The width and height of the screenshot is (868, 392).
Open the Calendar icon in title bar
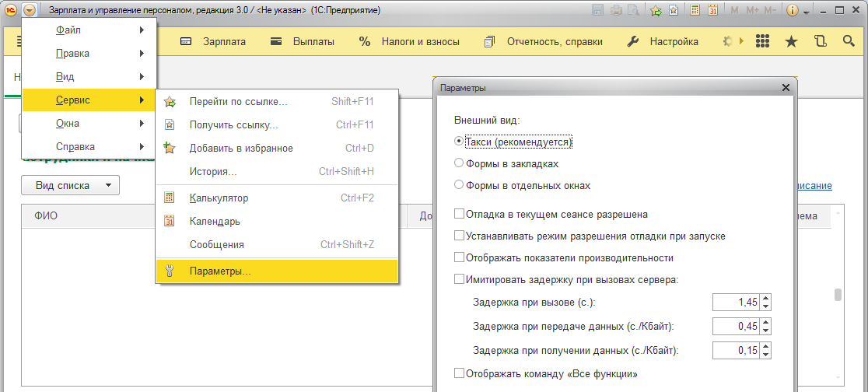pos(713,10)
